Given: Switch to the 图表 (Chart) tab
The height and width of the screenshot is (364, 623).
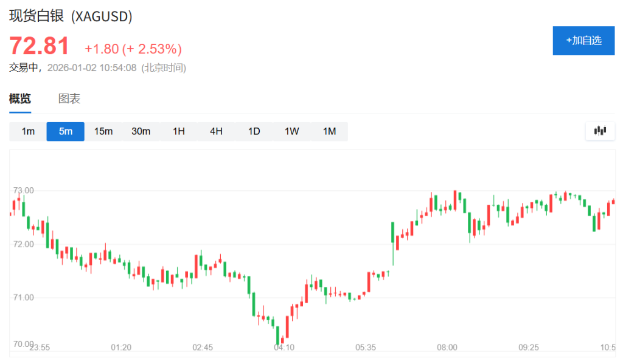Looking at the screenshot, I should click(69, 98).
